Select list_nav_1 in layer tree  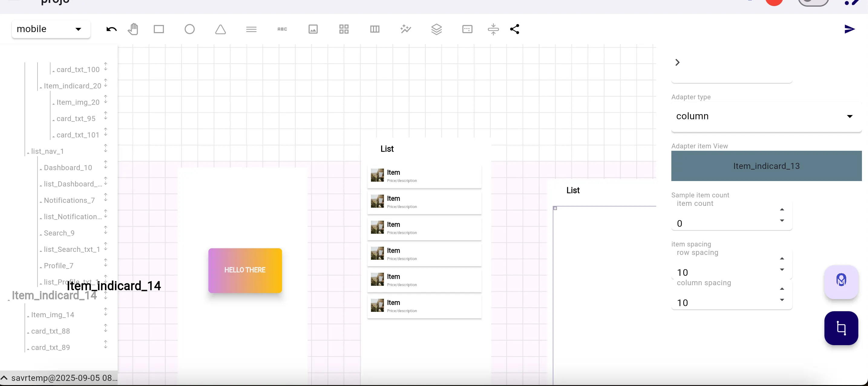(x=47, y=151)
